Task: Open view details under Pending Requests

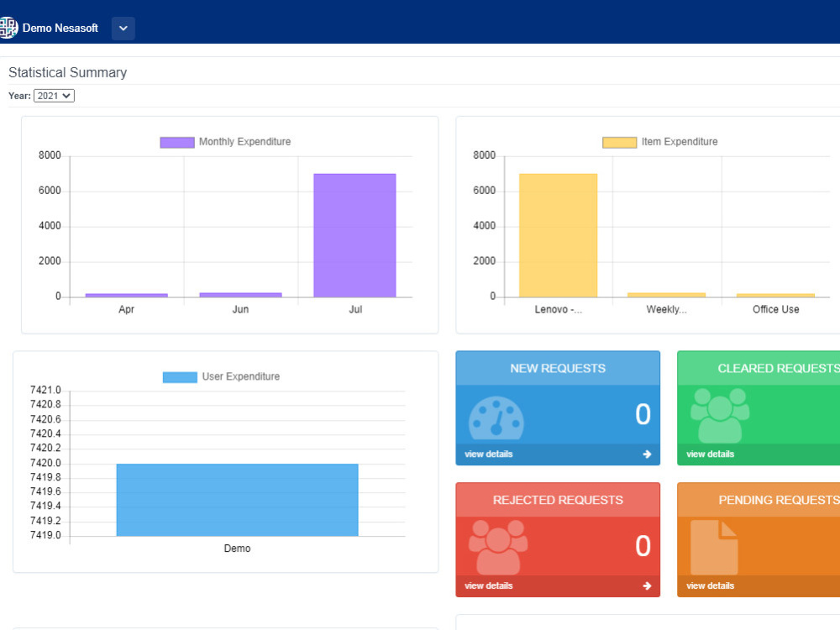Action: 711,586
